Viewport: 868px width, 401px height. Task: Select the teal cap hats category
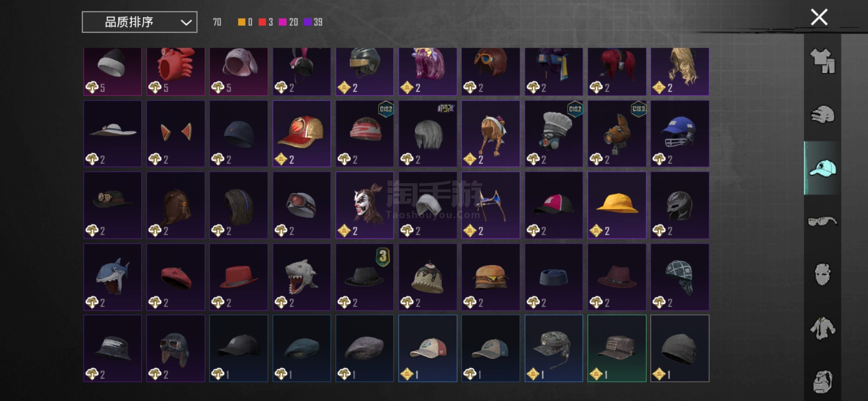tap(822, 168)
